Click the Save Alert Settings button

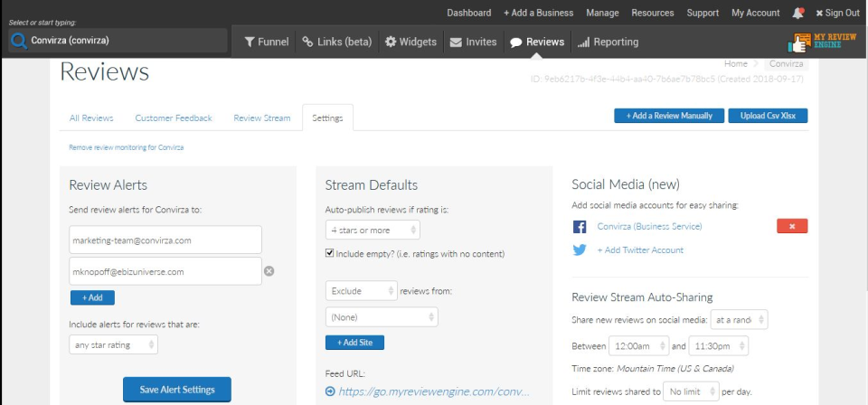[x=177, y=390]
